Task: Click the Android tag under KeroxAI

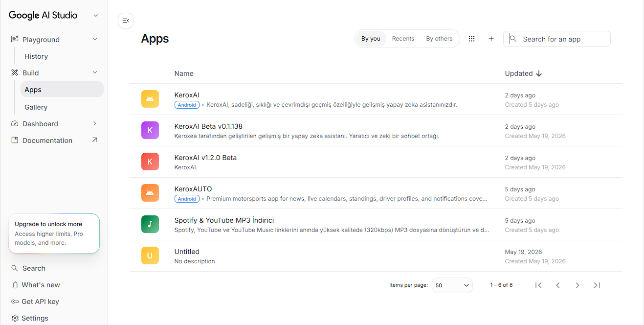Action: 187,105
